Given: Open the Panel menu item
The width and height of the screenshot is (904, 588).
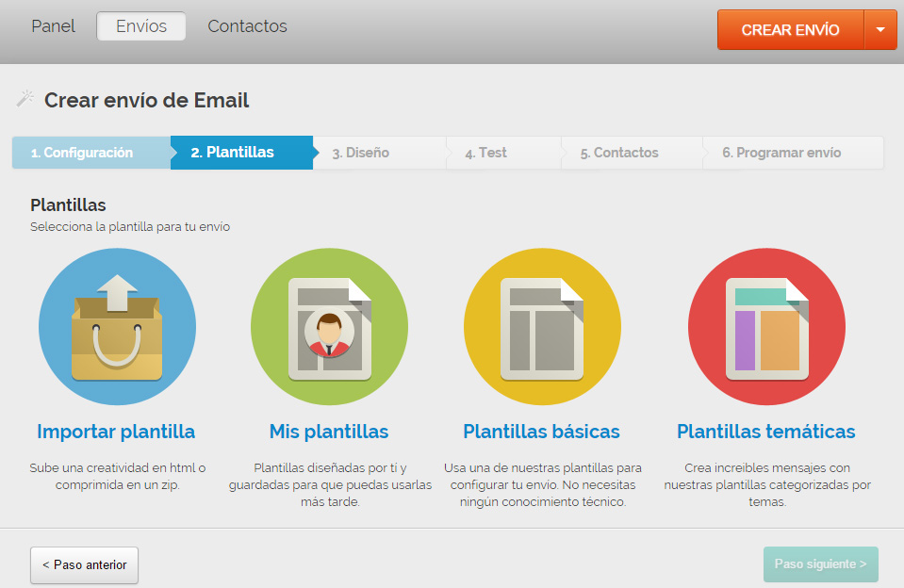Looking at the screenshot, I should [53, 26].
